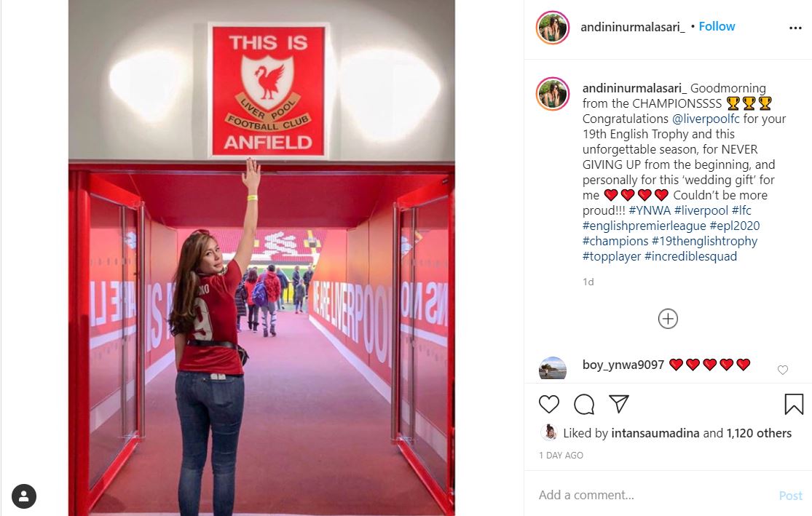Like the post with the heart icon
Image resolution: width=812 pixels, height=516 pixels.
click(549, 404)
